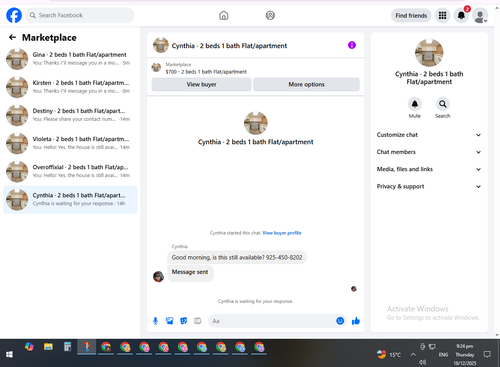The height and width of the screenshot is (367, 500).
Task: Open conversation info purple icon
Action: [352, 45]
